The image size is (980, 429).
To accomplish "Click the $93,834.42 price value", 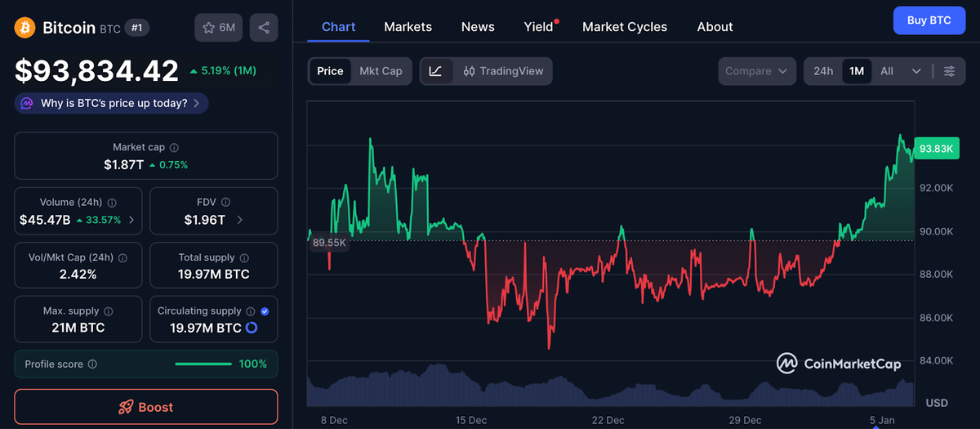I will (x=96, y=71).
